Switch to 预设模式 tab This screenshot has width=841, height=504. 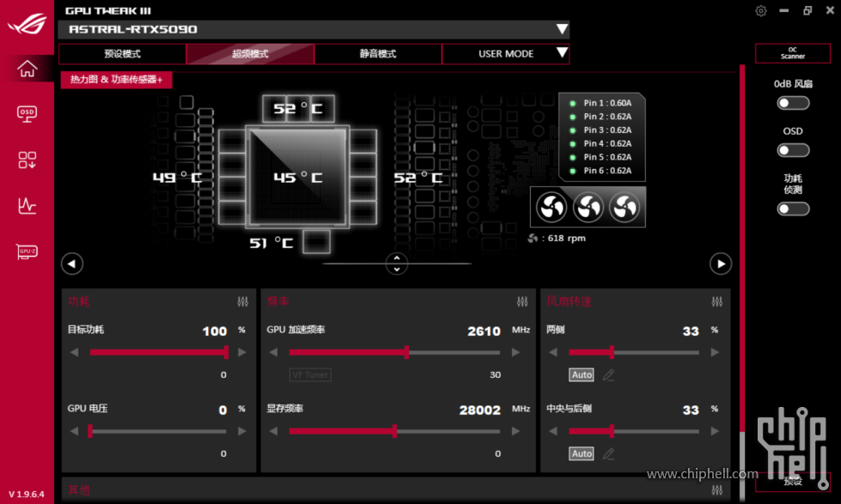click(122, 53)
